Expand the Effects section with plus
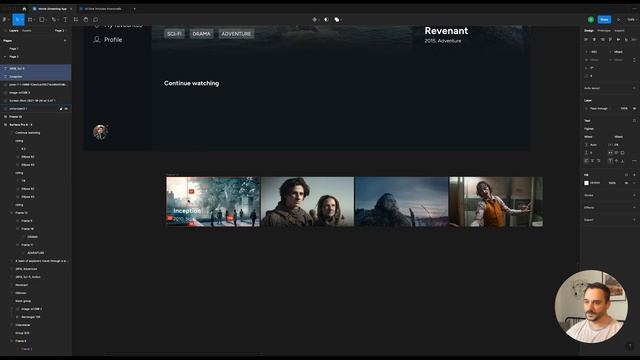The image size is (640, 360). (634, 207)
